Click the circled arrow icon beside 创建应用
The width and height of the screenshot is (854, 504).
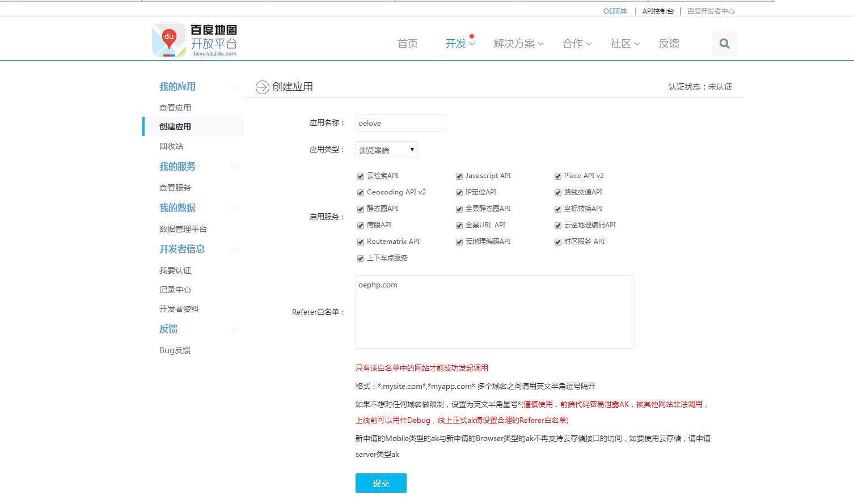[262, 87]
